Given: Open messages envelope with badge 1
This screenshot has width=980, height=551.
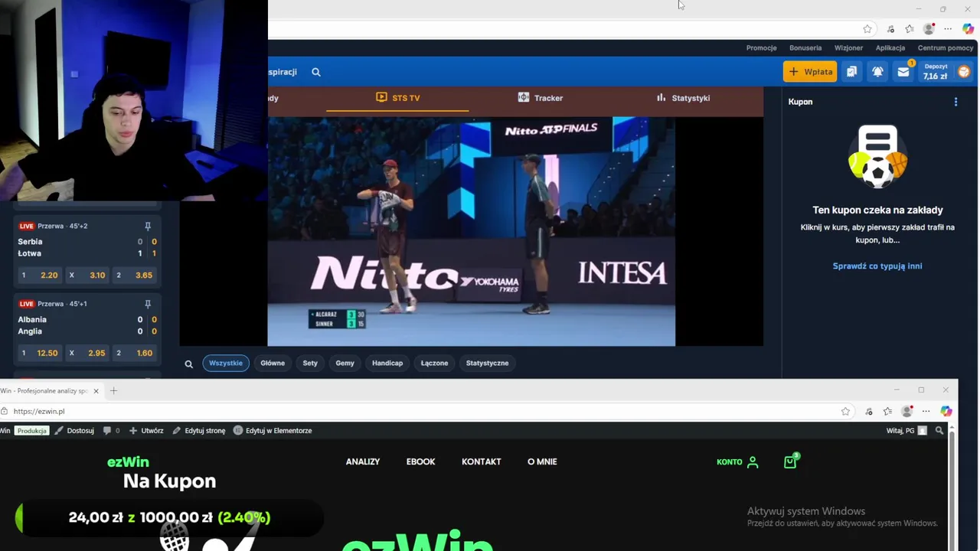Looking at the screenshot, I should click(903, 72).
